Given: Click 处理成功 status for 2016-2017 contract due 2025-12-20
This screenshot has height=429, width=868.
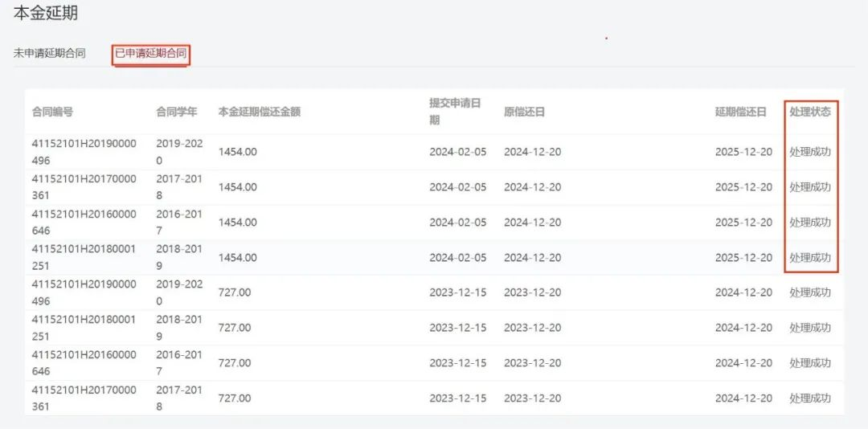Looking at the screenshot, I should (x=809, y=223).
